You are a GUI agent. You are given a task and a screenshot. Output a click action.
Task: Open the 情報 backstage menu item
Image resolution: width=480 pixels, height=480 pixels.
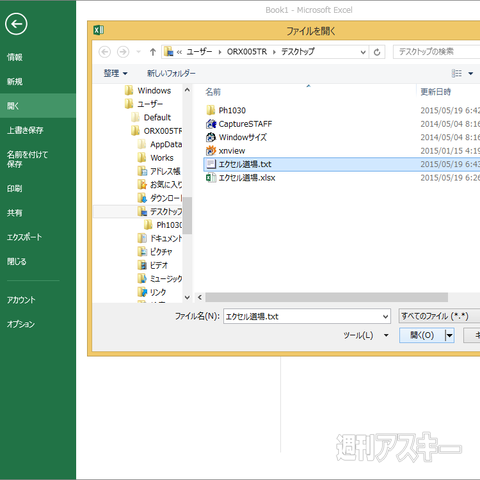pyautogui.click(x=15, y=57)
